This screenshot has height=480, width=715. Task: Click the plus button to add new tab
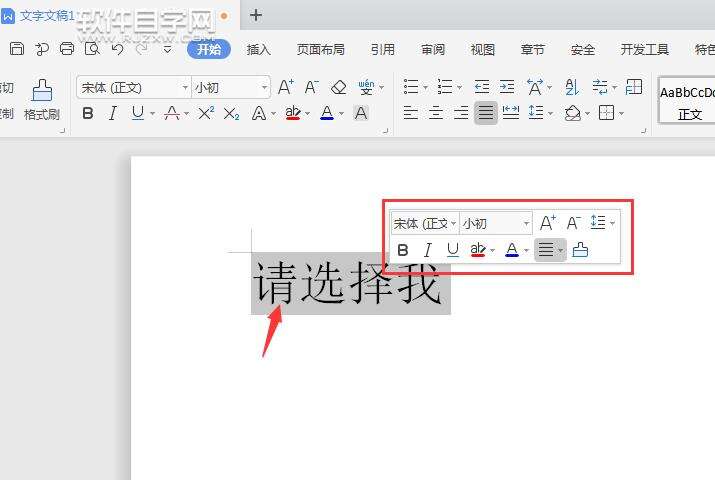click(x=256, y=15)
